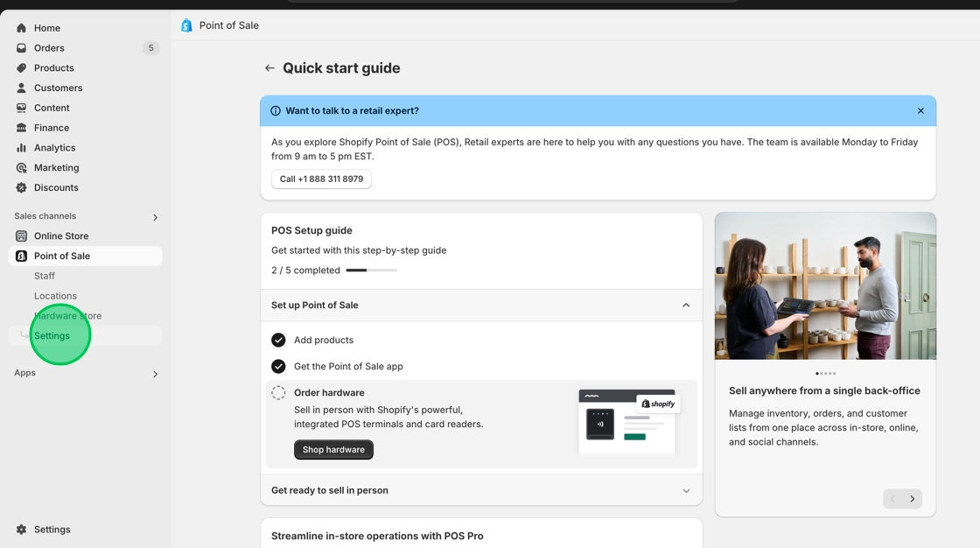The width and height of the screenshot is (980, 548).
Task: Click the Add products step text
Action: pos(324,340)
